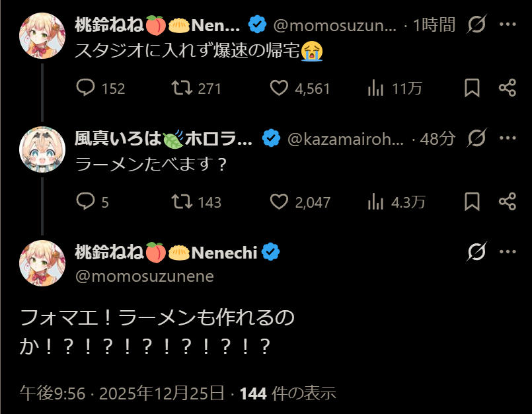Share the first tweet in the thread
This screenshot has height=414, width=532.
pyautogui.click(x=507, y=88)
